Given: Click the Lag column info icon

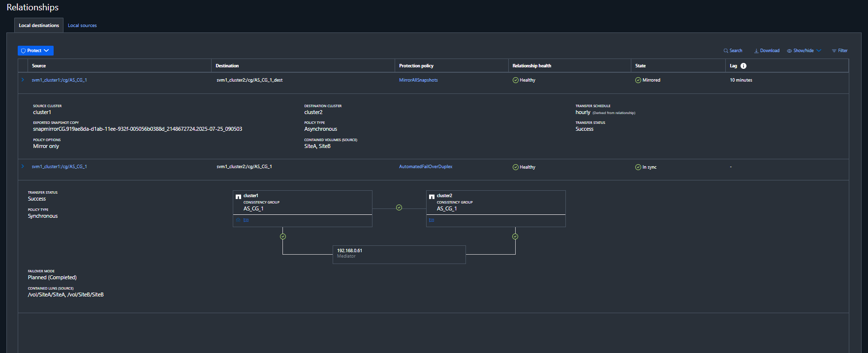Looking at the screenshot, I should (x=744, y=66).
